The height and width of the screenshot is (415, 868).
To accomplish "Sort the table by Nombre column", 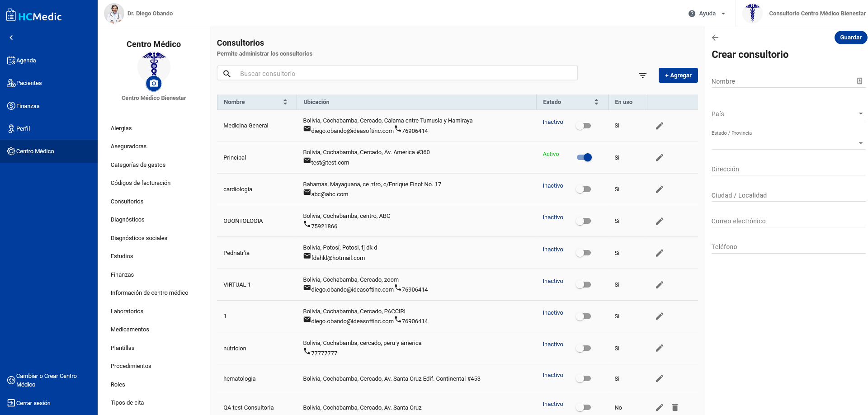I will pos(285,102).
